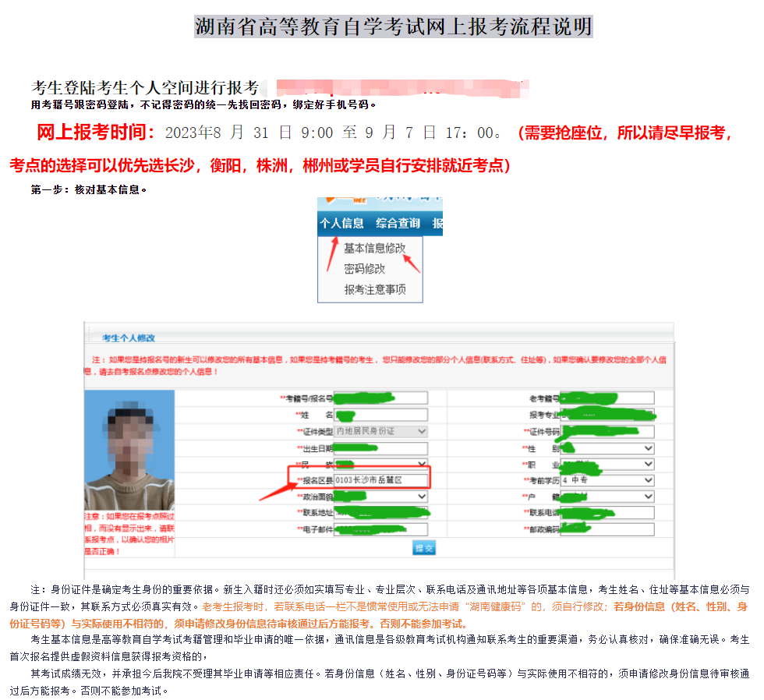Click the 考籍号/报名号 input field
The image size is (764, 700).
coord(380,398)
